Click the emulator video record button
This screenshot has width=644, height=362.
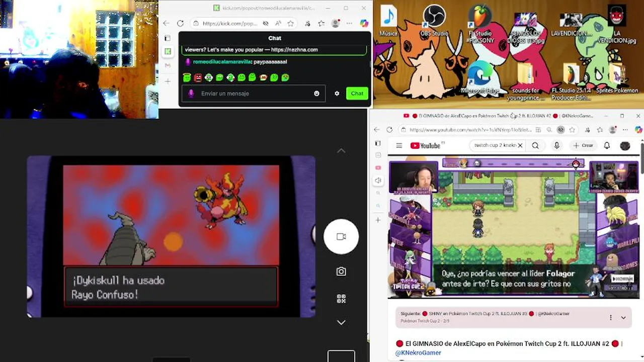click(341, 236)
